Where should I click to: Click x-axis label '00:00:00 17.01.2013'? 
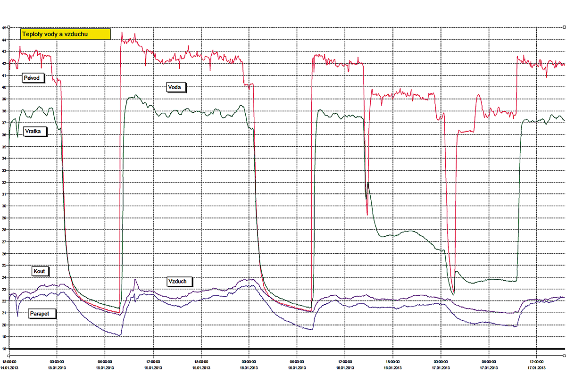[x=441, y=364]
